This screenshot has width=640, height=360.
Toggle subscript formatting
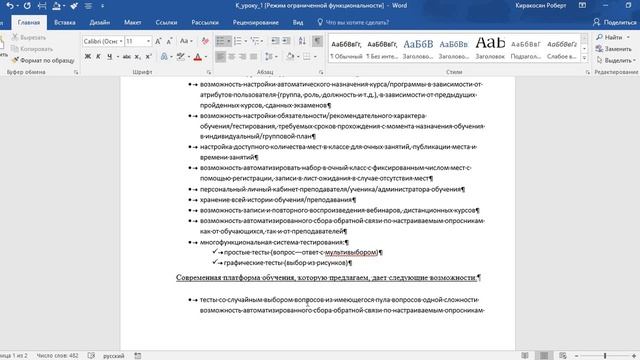coord(138,56)
